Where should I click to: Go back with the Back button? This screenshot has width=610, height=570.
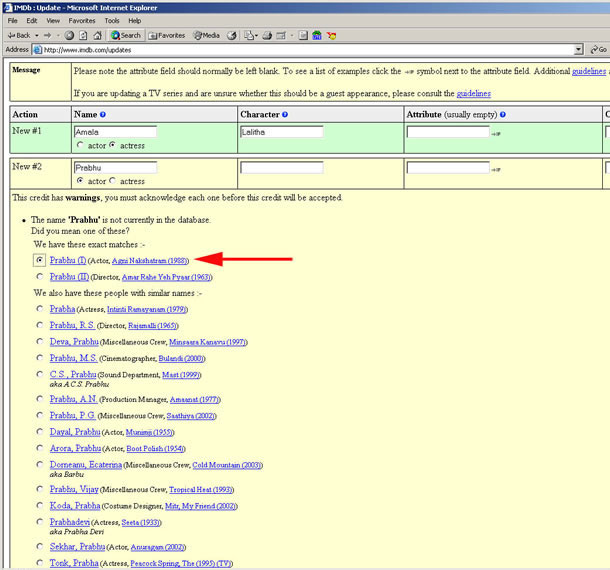coord(19,35)
